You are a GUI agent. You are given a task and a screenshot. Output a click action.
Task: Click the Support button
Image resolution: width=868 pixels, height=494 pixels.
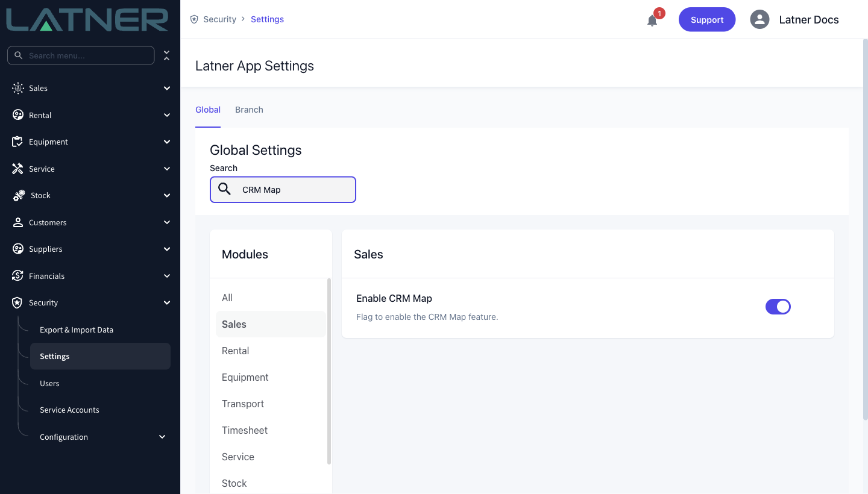[707, 19]
